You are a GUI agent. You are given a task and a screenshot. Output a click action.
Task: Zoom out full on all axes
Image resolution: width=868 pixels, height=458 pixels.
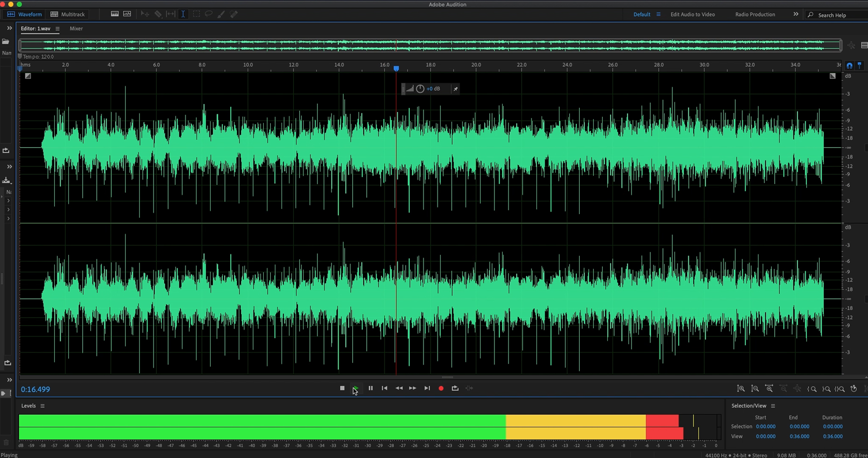[797, 388]
